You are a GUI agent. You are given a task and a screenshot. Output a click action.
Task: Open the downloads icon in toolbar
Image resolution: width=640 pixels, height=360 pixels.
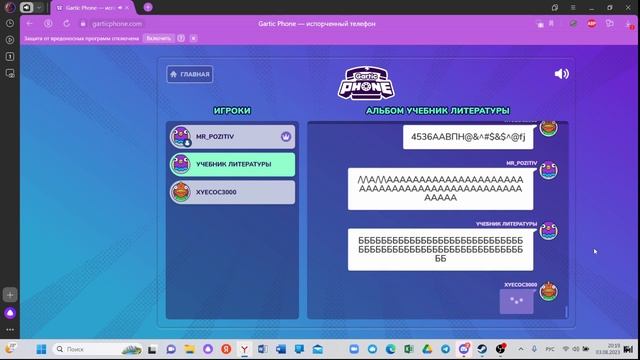click(x=630, y=24)
